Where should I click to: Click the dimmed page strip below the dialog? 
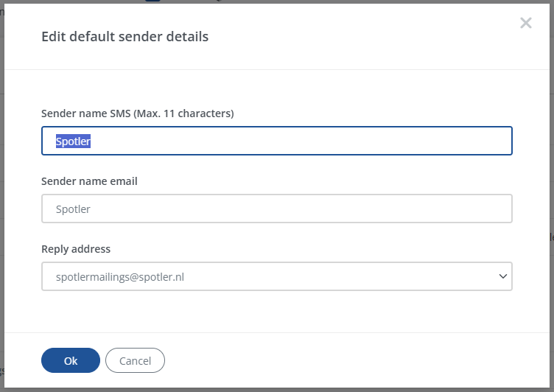(x=276, y=390)
